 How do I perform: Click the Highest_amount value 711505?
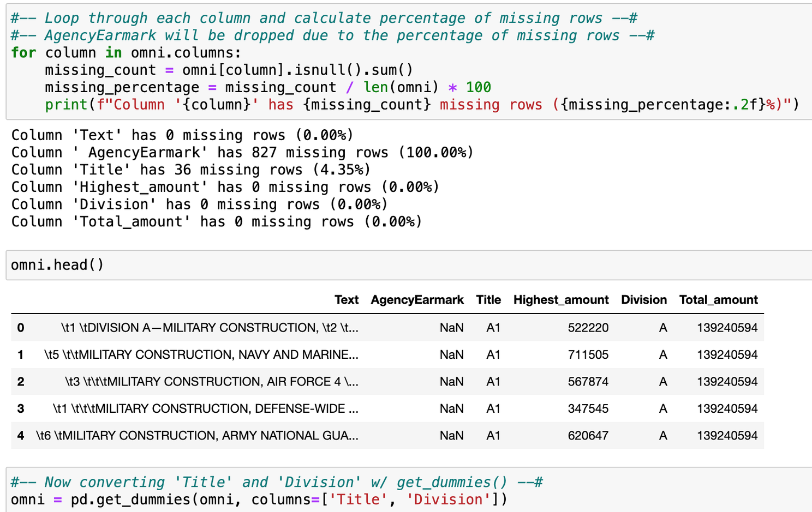[x=588, y=355]
